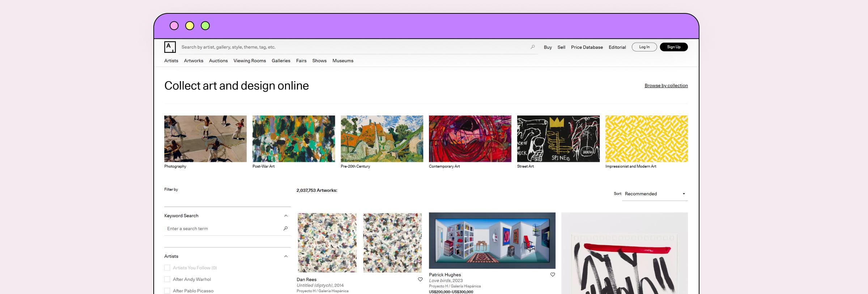Click the magnifier icon in top search bar
Image resolution: width=868 pixels, height=294 pixels.
click(533, 47)
